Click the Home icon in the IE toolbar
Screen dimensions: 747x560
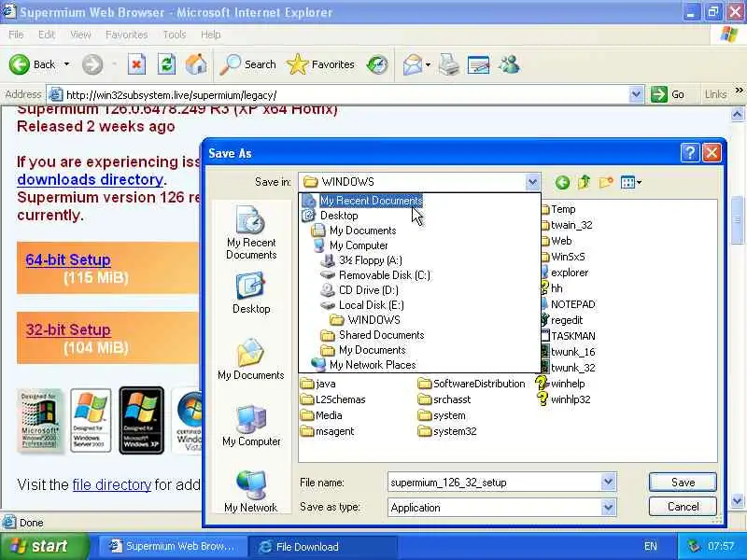196,64
